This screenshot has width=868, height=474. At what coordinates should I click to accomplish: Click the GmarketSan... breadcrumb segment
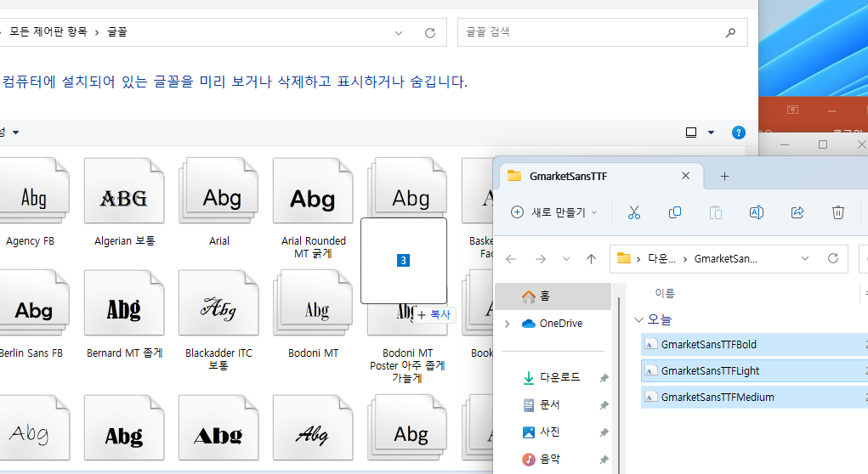(x=726, y=259)
